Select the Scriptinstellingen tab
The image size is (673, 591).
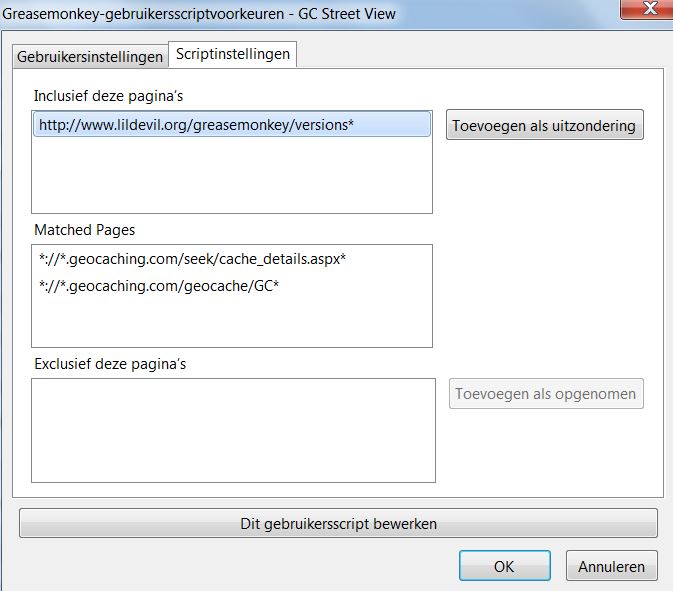click(232, 55)
